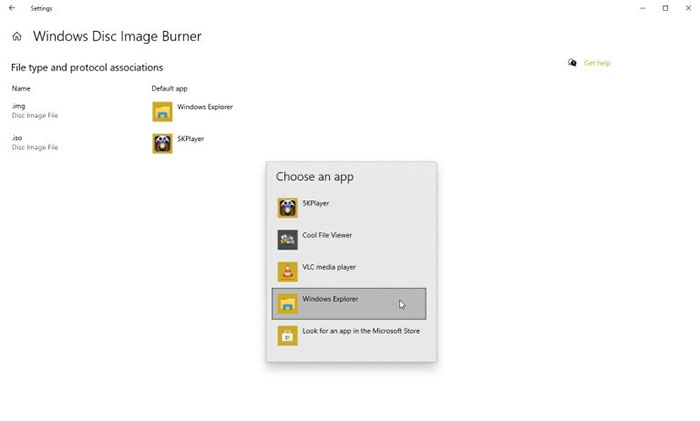Maximize the Settings window
The height and width of the screenshot is (421, 700).
click(x=665, y=8)
